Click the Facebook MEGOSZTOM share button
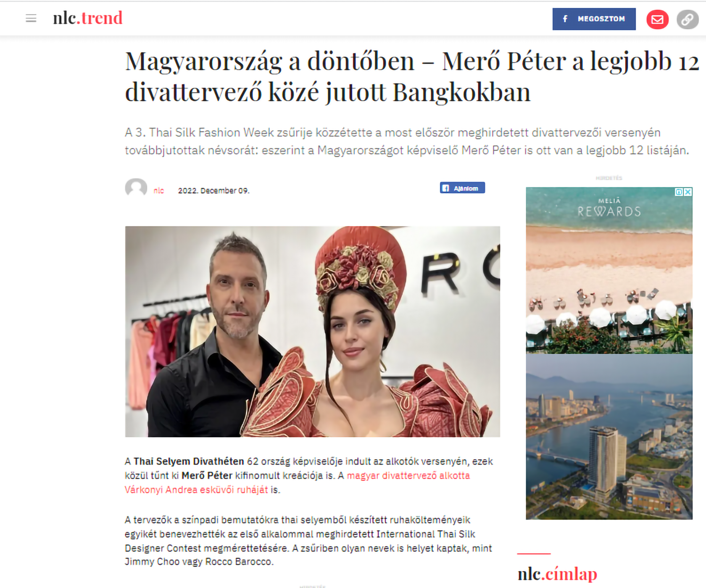This screenshot has height=588, width=706. (594, 19)
